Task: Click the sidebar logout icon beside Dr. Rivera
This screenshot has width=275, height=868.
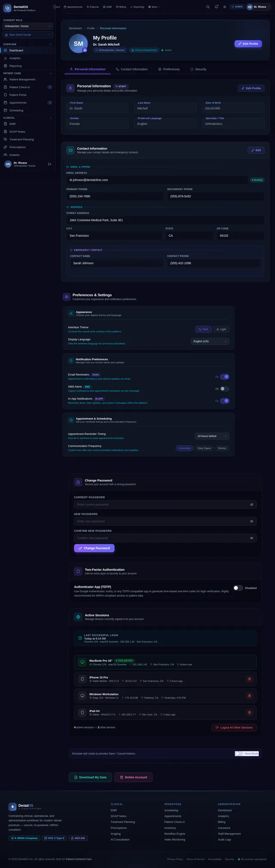Action: (x=50, y=164)
